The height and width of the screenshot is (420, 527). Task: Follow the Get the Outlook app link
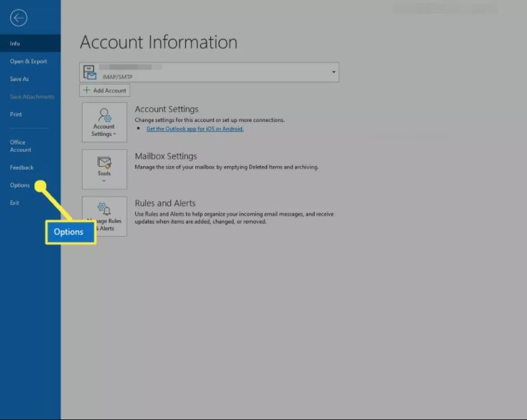195,129
